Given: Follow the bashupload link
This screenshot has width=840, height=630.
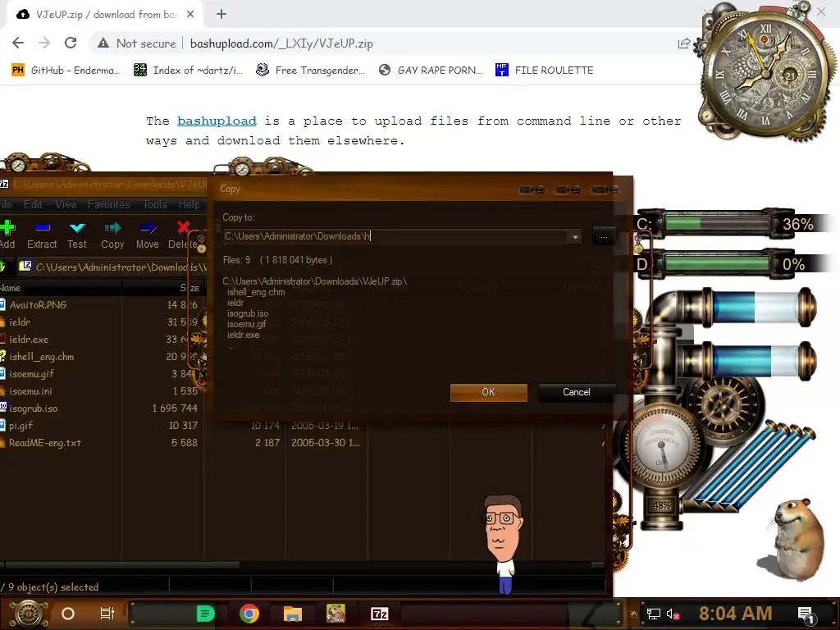Looking at the screenshot, I should (217, 121).
